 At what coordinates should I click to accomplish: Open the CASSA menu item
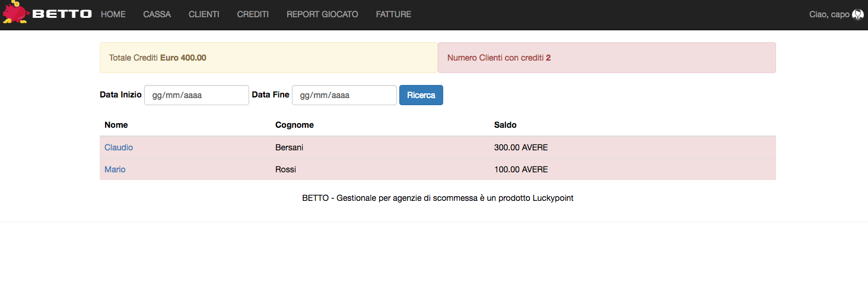(x=157, y=14)
